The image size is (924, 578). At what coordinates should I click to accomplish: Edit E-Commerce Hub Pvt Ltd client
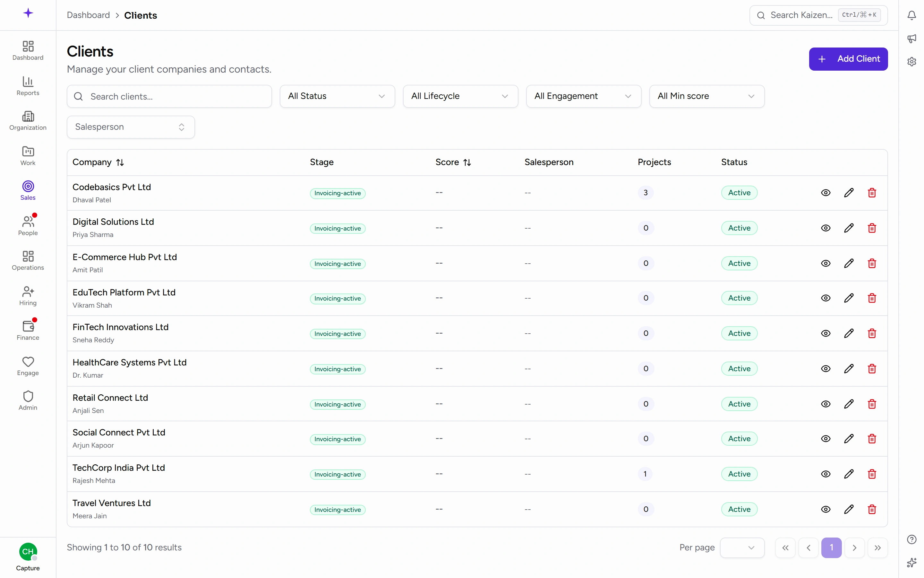coord(848,263)
